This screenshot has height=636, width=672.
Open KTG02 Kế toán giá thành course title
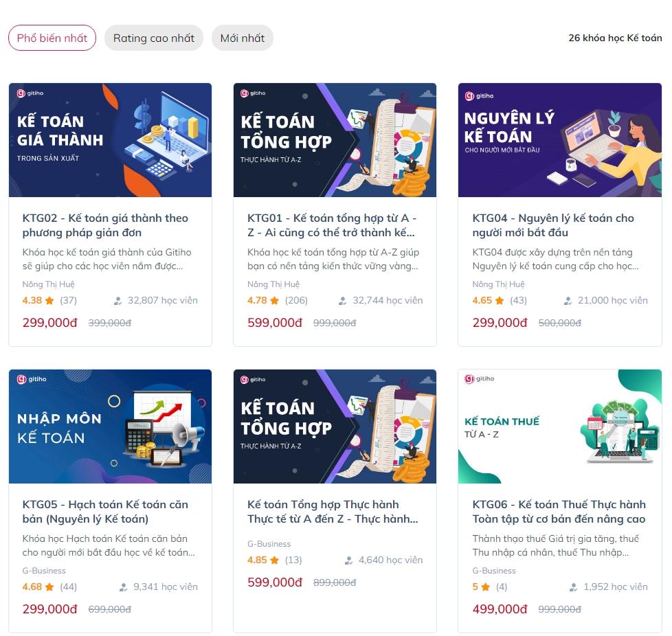(x=105, y=225)
